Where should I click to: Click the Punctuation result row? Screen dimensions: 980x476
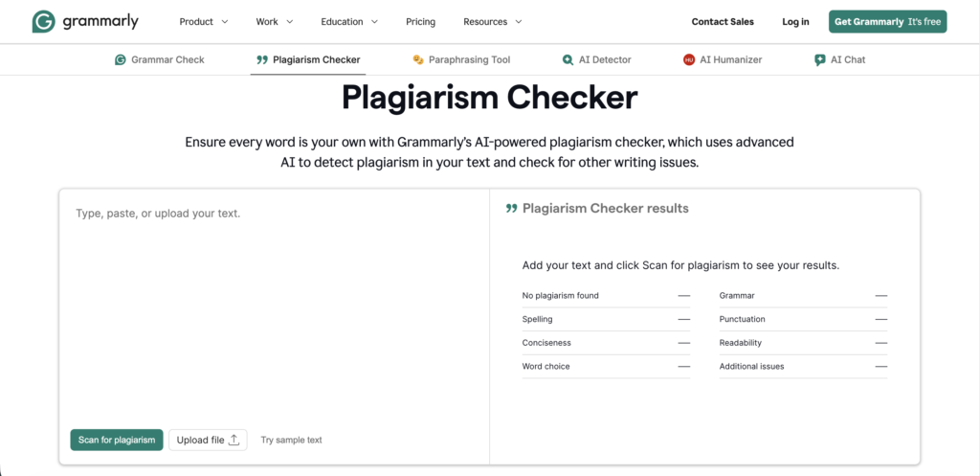[803, 319]
